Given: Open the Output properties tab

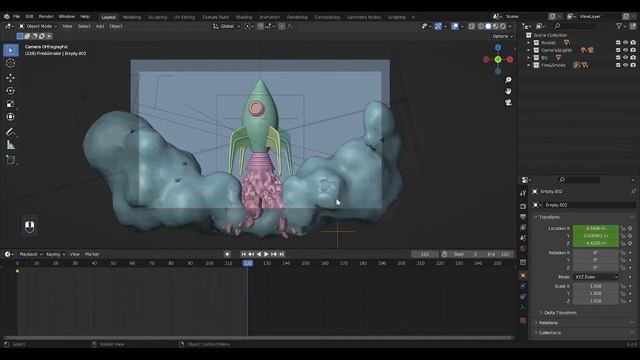Looking at the screenshot, I should (523, 217).
